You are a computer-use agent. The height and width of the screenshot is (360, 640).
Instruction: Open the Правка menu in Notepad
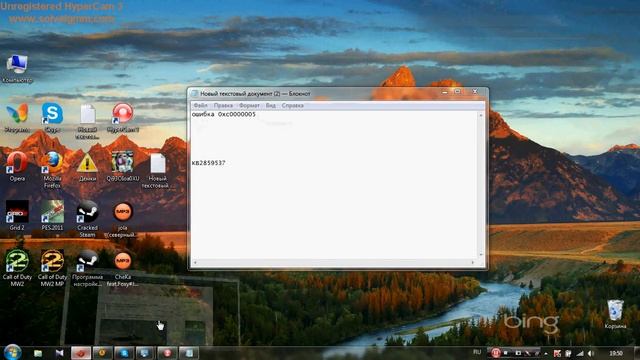click(x=223, y=106)
